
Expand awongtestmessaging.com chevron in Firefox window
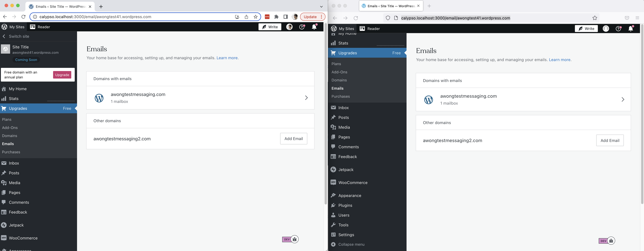(x=623, y=99)
